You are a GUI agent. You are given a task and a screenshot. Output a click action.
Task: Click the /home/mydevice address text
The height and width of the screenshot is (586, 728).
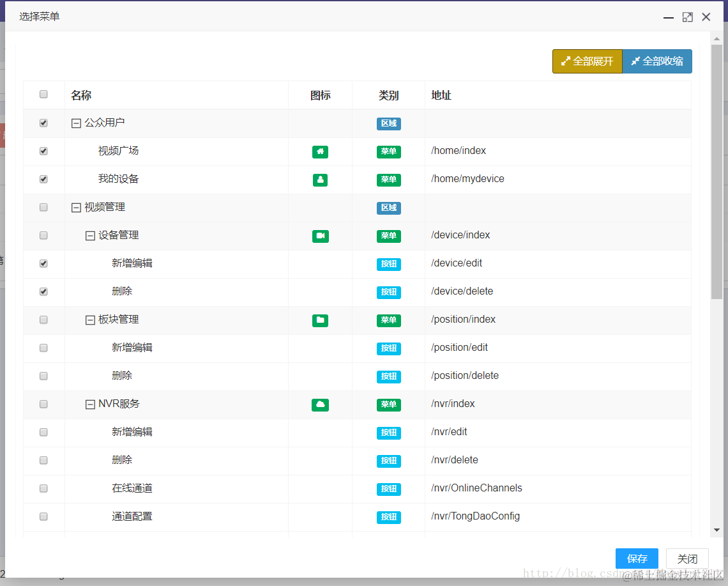[x=467, y=179]
